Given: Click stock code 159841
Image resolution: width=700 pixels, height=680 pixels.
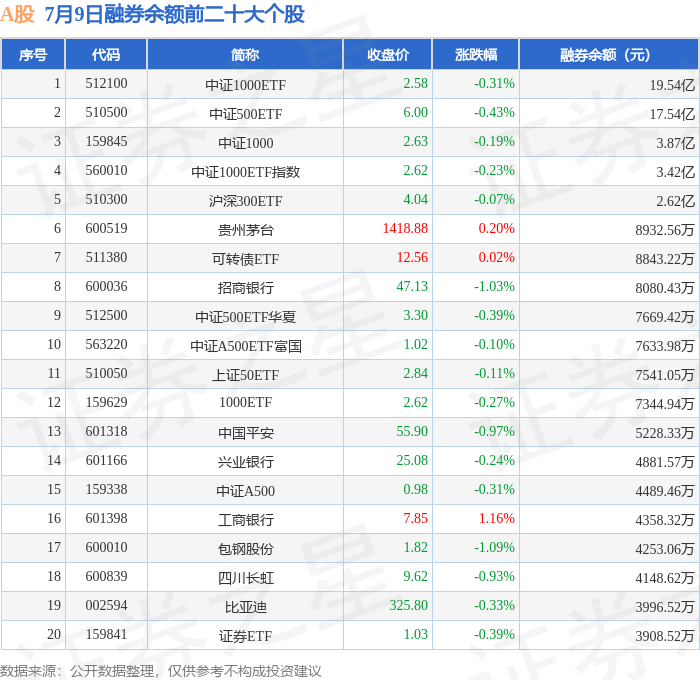Looking at the screenshot, I should [106, 634].
